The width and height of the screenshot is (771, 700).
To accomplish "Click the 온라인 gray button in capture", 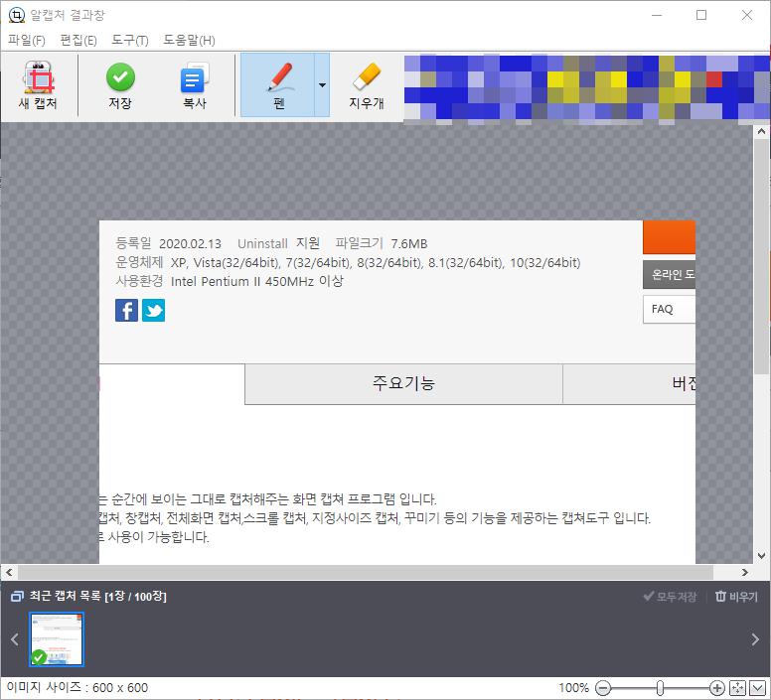I will point(669,274).
